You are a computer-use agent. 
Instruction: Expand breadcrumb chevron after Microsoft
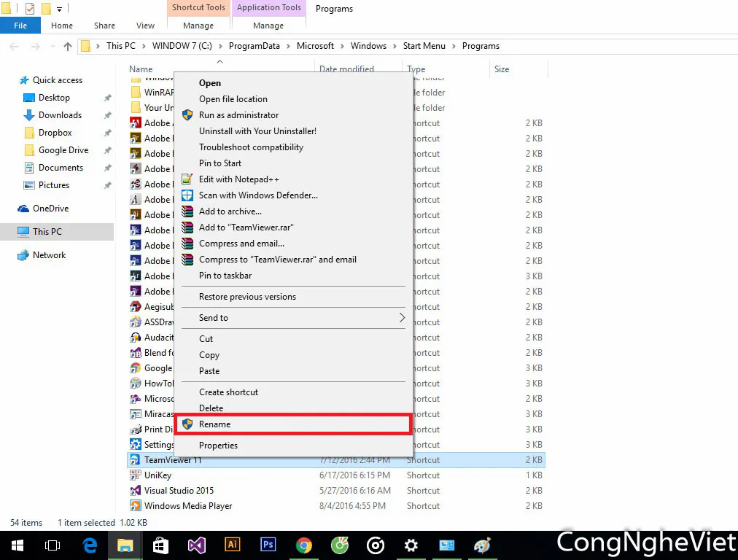(342, 46)
